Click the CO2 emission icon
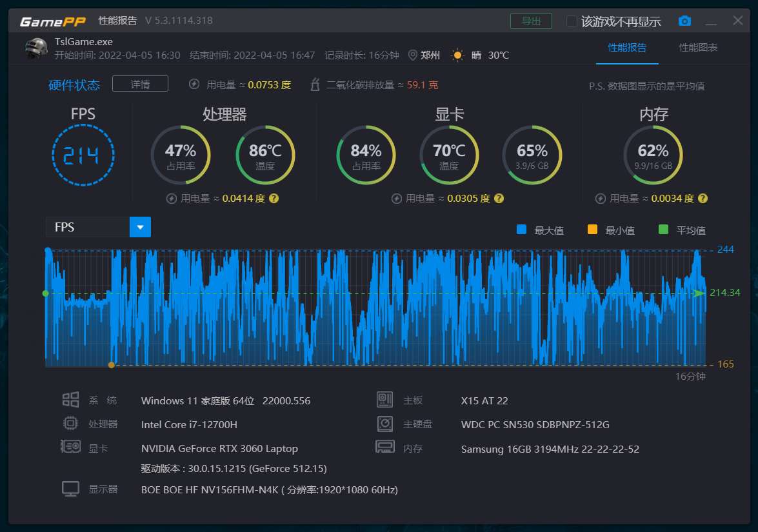758x532 pixels. (315, 84)
